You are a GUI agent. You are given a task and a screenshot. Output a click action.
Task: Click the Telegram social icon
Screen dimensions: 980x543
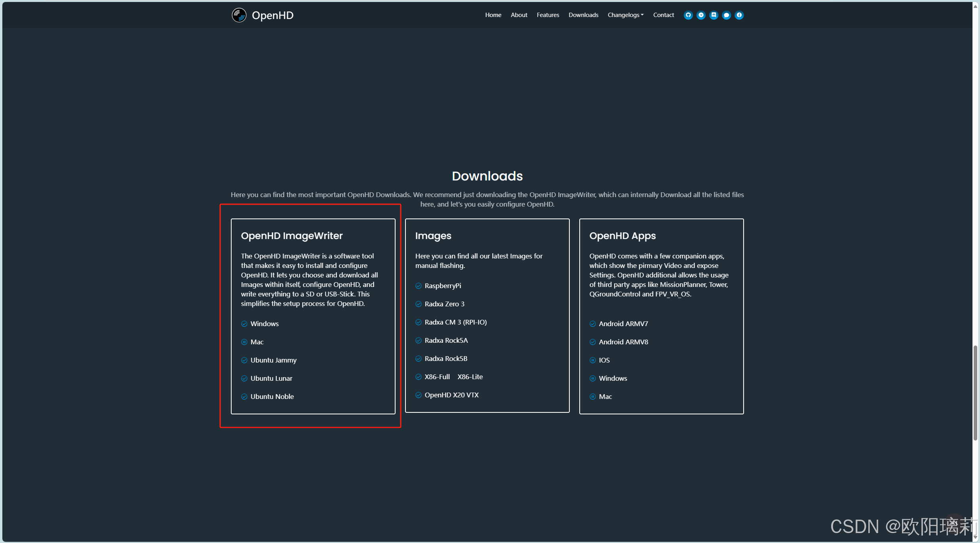[x=701, y=15]
